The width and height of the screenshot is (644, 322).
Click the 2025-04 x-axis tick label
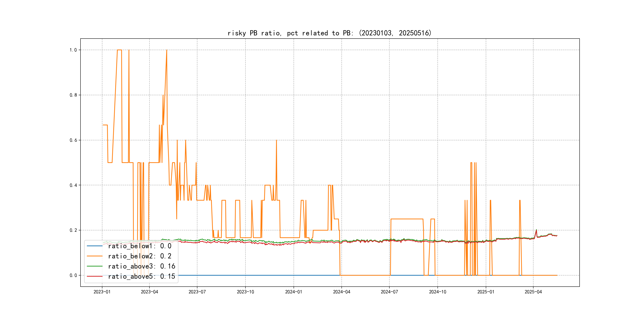(533, 292)
